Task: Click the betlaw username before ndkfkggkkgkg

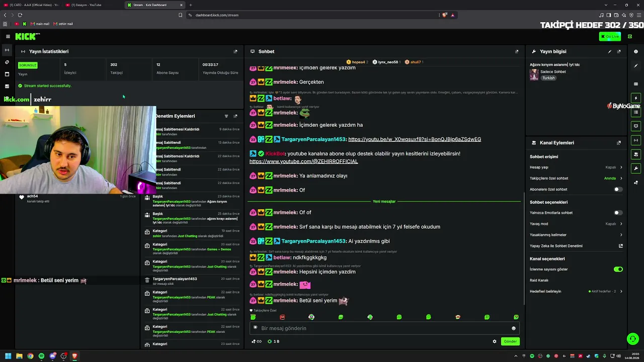Action: (x=282, y=258)
